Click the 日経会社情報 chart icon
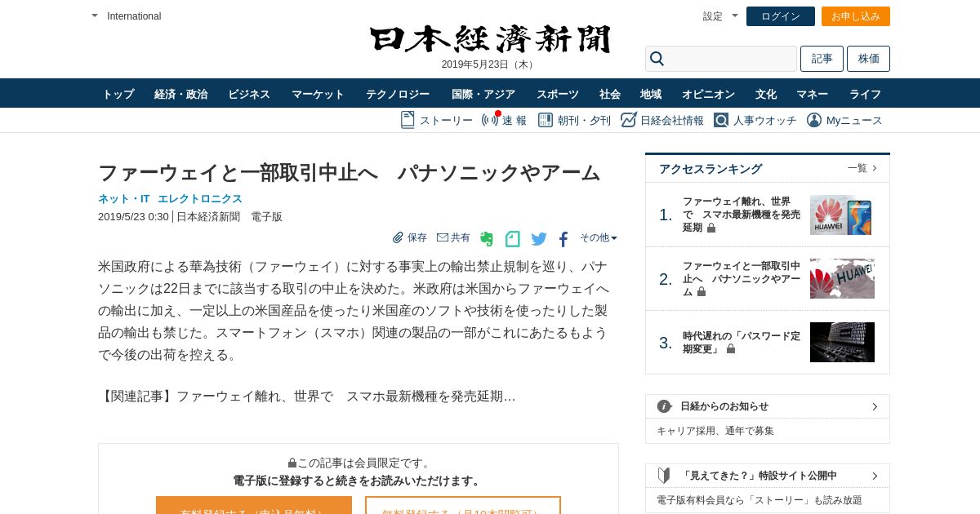Image resolution: width=980 pixels, height=514 pixels. click(x=628, y=120)
